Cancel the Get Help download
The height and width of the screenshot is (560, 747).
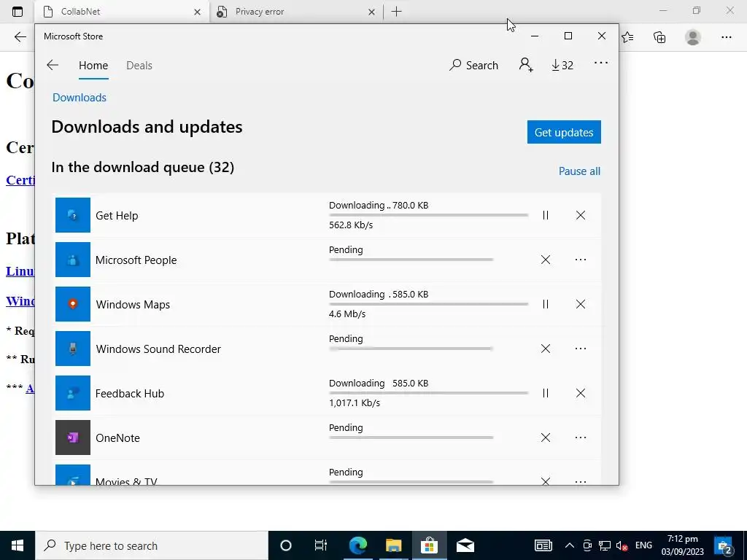click(580, 215)
